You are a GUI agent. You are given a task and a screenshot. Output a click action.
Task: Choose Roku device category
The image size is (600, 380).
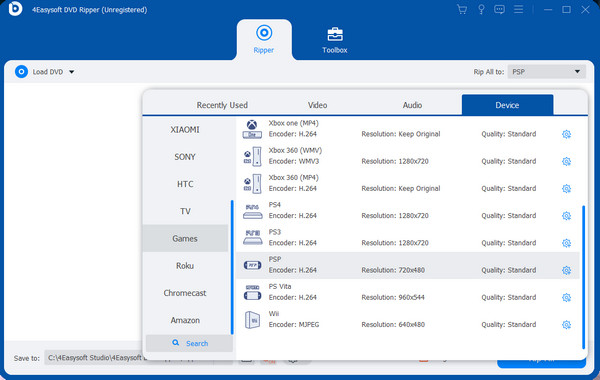185,266
